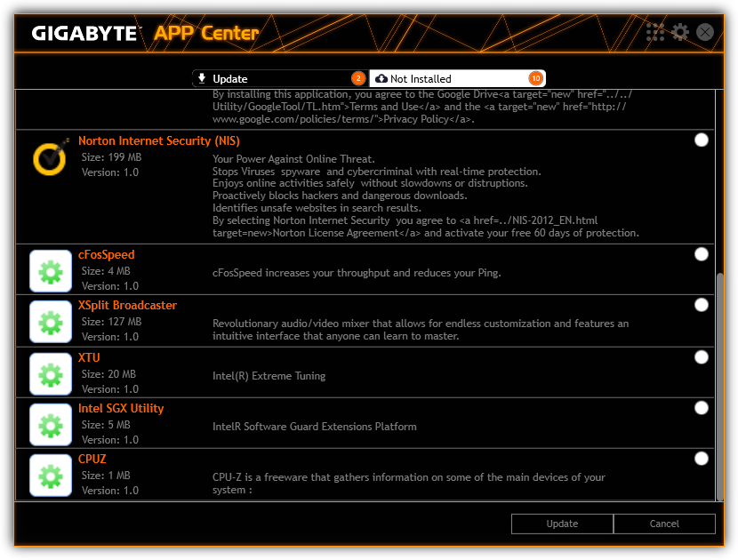The image size is (738, 560).
Task: Click the 'Size: 127 MB' text
Action: coord(111,322)
